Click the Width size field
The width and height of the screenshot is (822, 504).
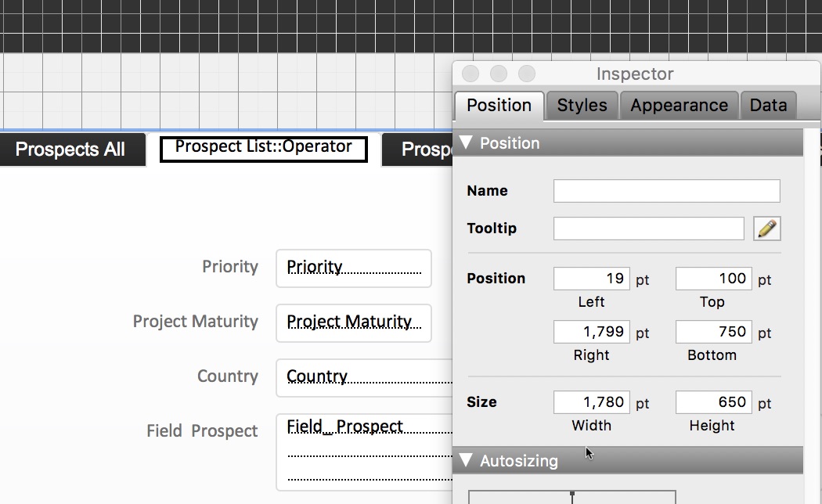click(x=591, y=402)
